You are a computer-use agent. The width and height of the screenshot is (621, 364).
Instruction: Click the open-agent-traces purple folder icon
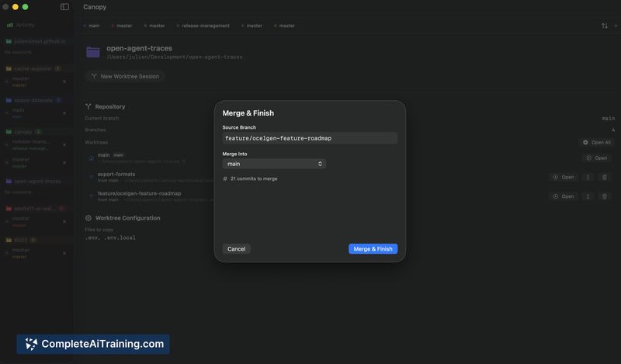[x=93, y=52]
